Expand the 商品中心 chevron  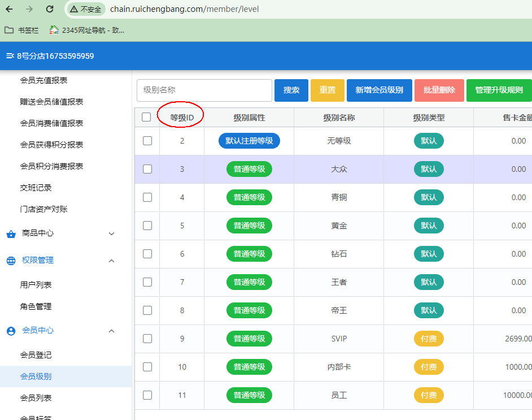(111, 233)
